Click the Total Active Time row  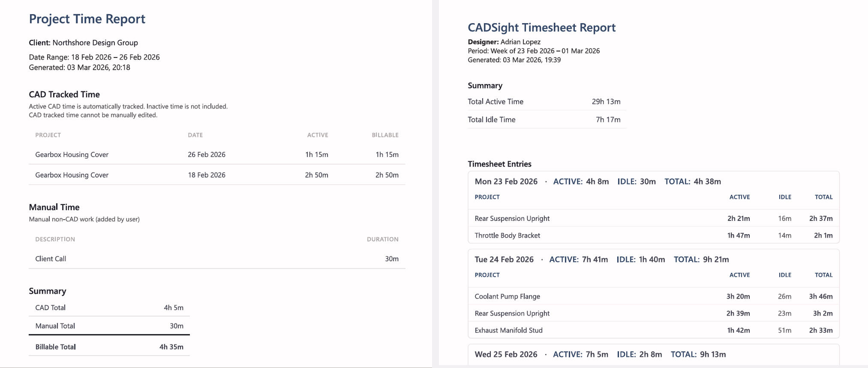click(x=547, y=102)
